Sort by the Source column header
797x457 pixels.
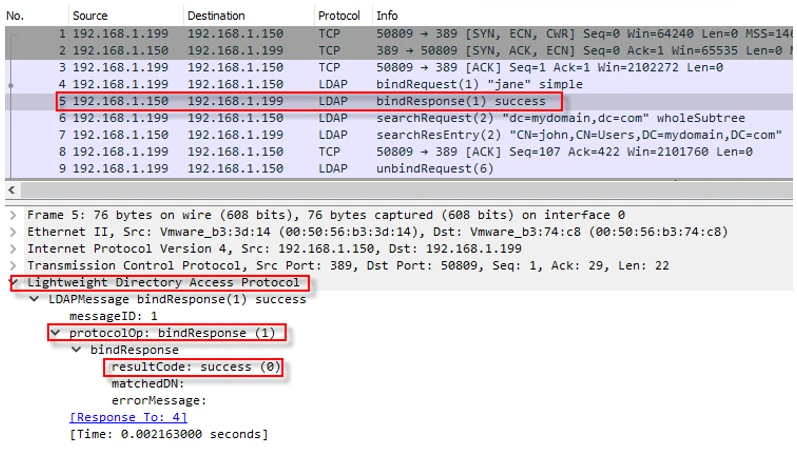90,16
